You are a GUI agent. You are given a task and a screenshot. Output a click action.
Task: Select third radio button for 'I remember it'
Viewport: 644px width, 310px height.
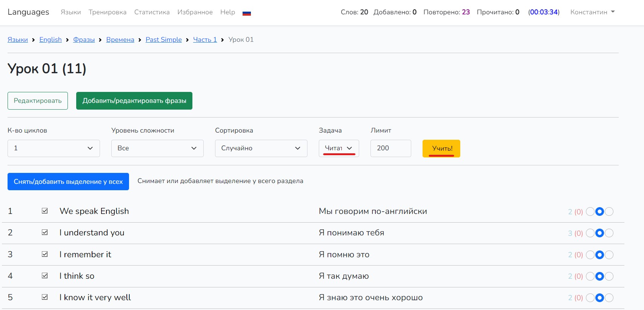[609, 255]
